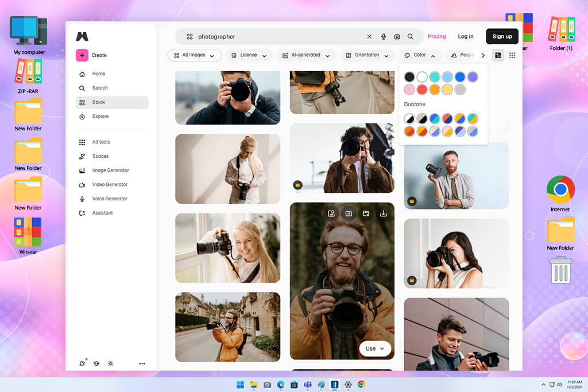Expand the Orientation filter dropdown

pos(367,55)
